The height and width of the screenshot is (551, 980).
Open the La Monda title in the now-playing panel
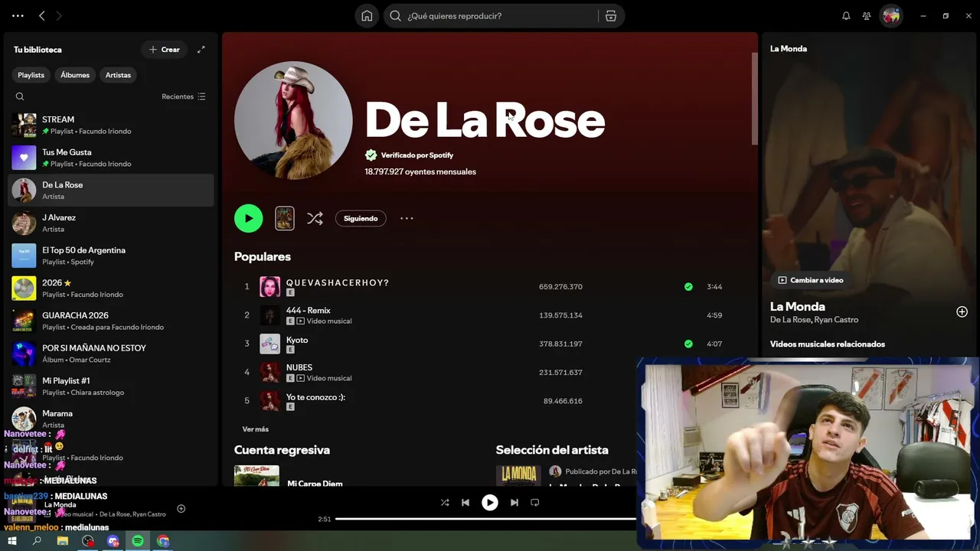(798, 306)
